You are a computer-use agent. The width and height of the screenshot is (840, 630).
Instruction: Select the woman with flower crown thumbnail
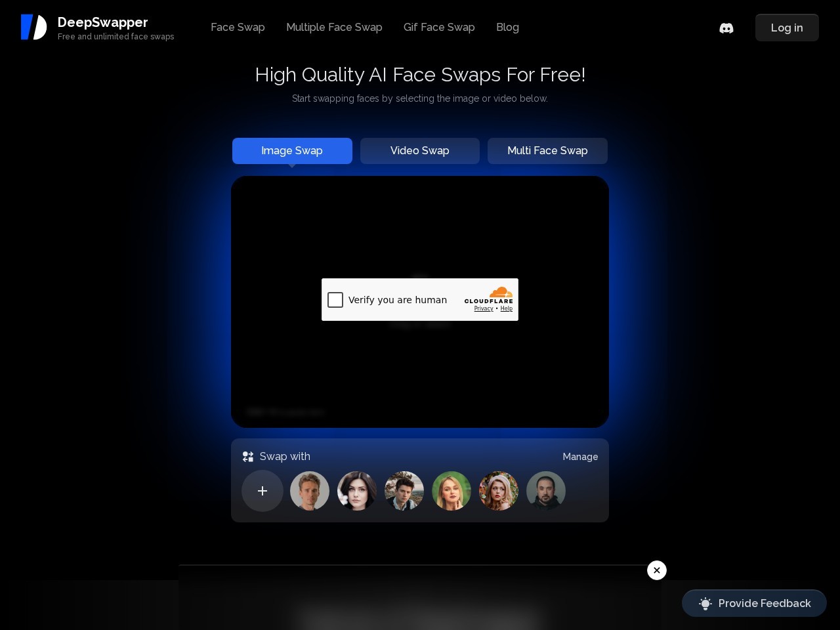point(499,491)
